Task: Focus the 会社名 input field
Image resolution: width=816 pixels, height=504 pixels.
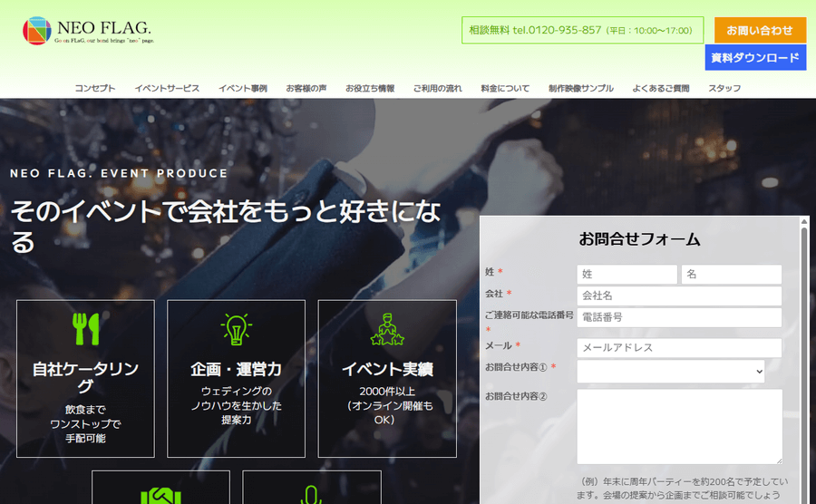Action: (679, 296)
